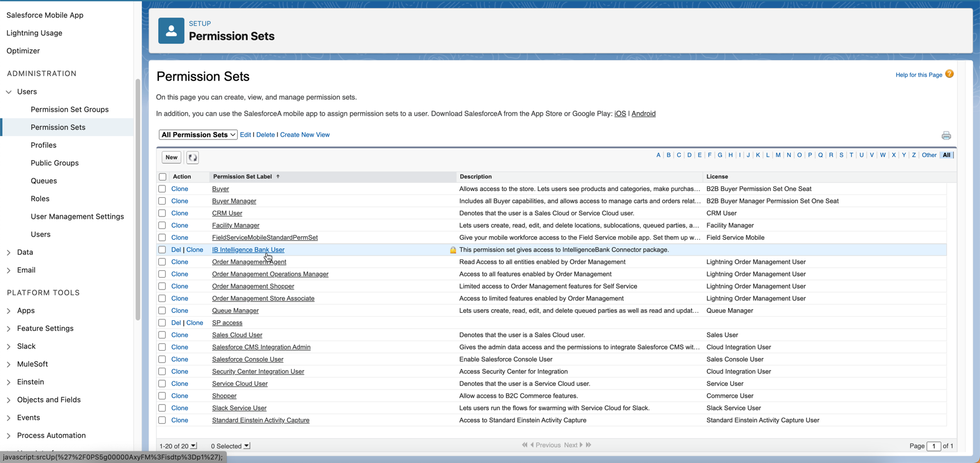Click the printable view printer icon
Image resolution: width=980 pixels, height=463 pixels.
(946, 135)
